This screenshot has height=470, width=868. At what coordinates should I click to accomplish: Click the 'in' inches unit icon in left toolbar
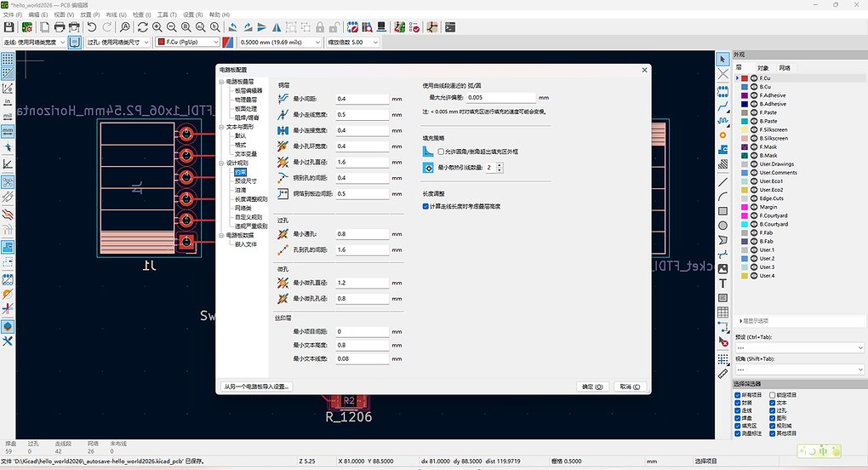[7, 102]
